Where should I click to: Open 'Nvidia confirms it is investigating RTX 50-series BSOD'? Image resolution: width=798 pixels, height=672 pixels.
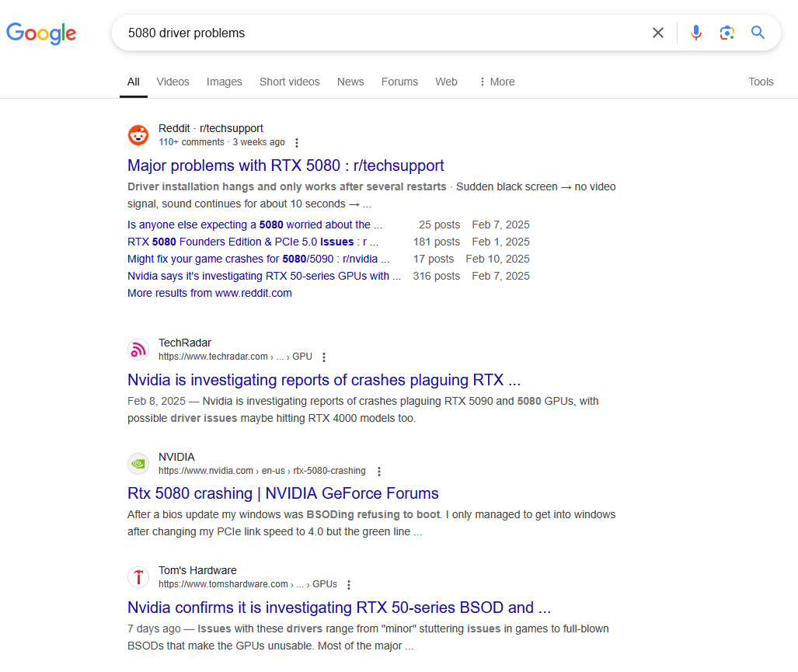339,608
